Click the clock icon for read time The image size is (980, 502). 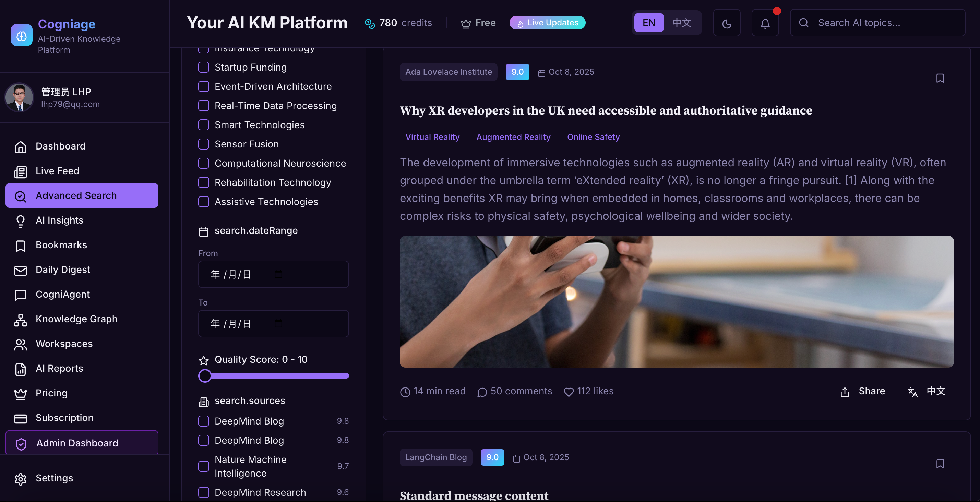pyautogui.click(x=405, y=392)
